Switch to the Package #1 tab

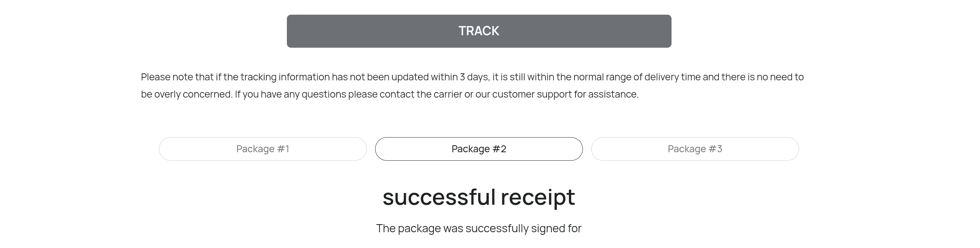pyautogui.click(x=263, y=149)
